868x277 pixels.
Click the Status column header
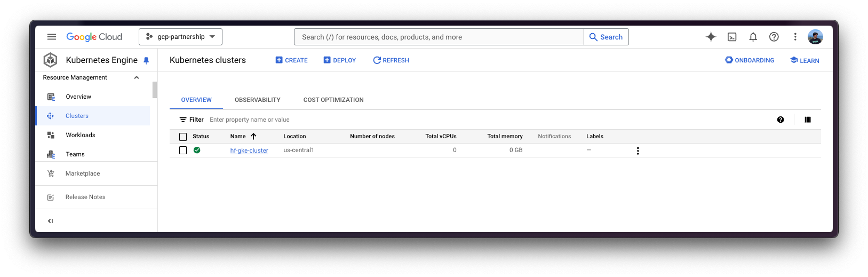tap(201, 137)
